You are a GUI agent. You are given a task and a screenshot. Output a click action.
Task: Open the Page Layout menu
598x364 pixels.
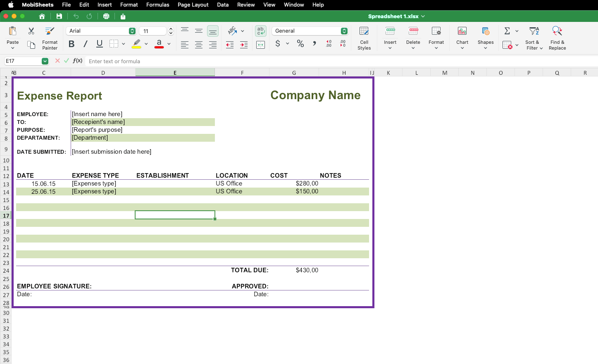(193, 5)
